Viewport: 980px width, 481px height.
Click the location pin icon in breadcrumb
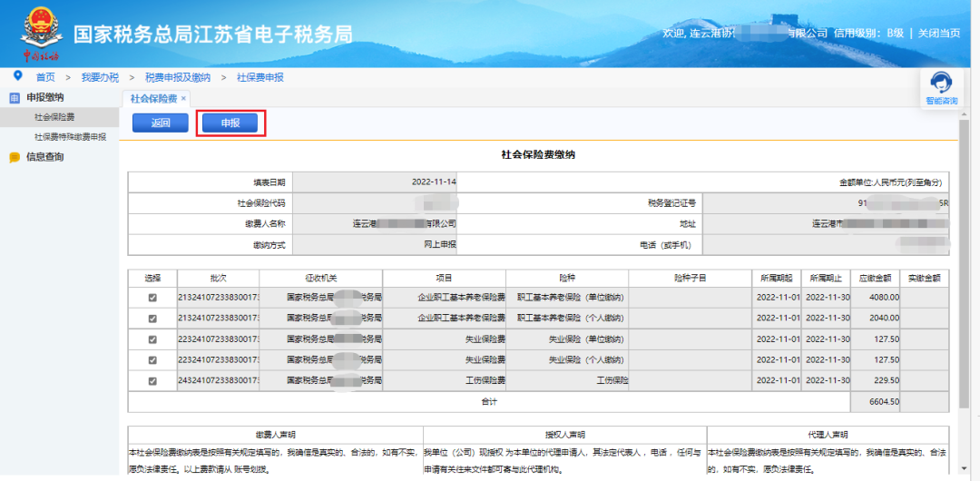point(17,75)
